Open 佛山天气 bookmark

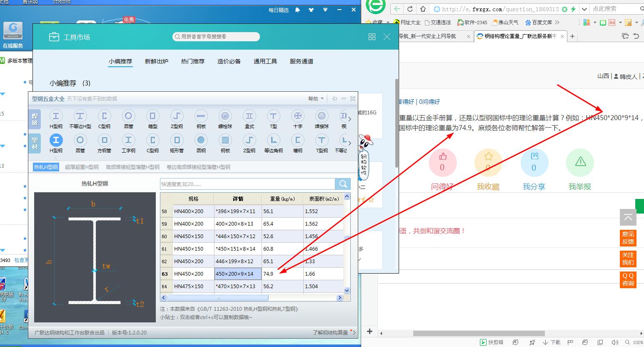[x=505, y=23]
